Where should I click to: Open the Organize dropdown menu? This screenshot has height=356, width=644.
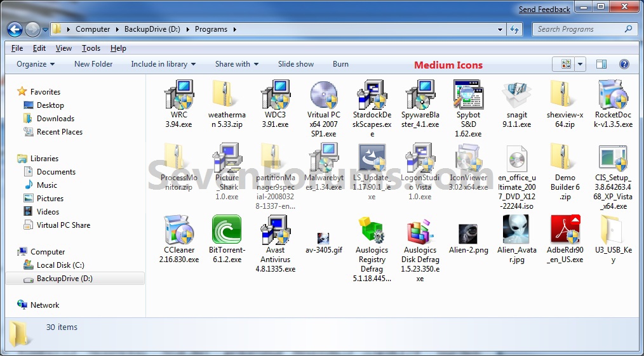36,64
